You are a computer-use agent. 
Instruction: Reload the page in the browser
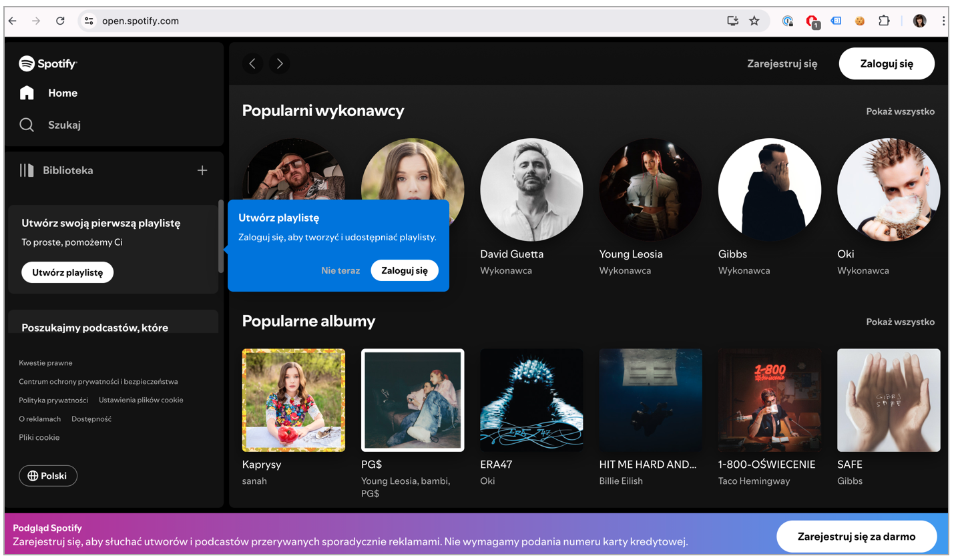[x=60, y=21]
